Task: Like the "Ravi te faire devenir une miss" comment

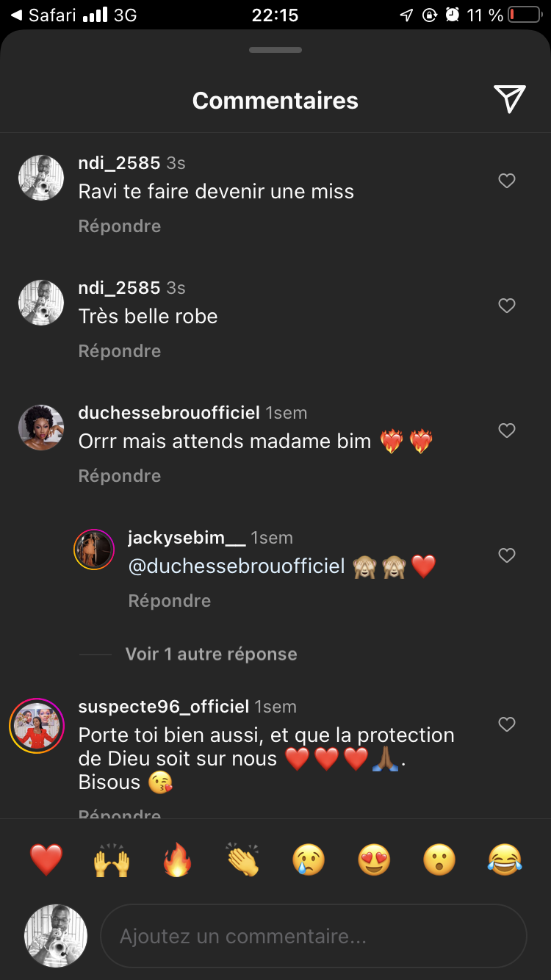Action: (507, 181)
